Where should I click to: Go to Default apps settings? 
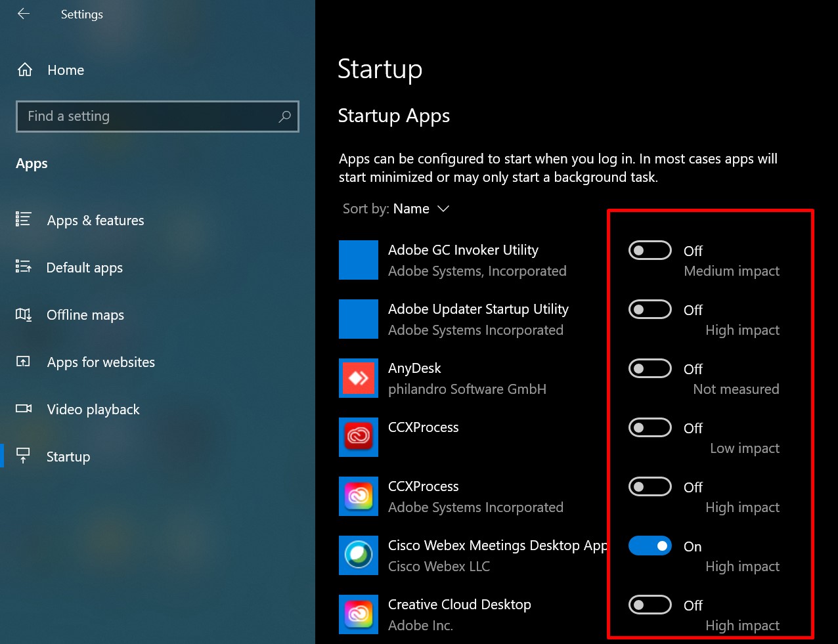point(85,268)
